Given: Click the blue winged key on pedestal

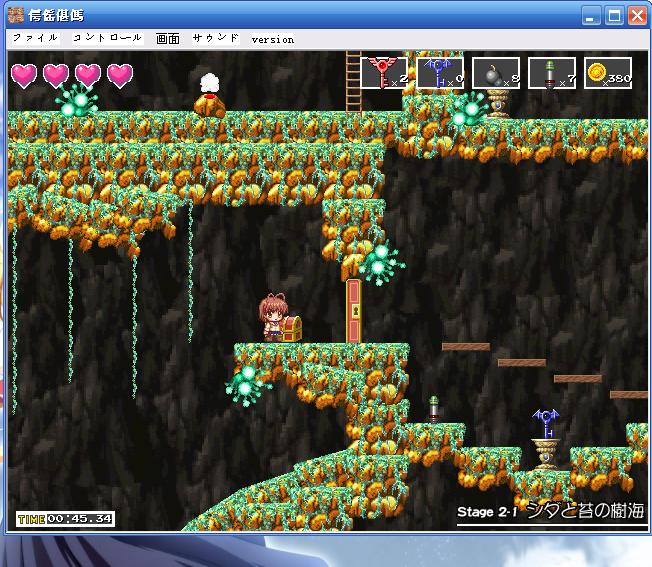Looking at the screenshot, I should pyautogui.click(x=546, y=423).
